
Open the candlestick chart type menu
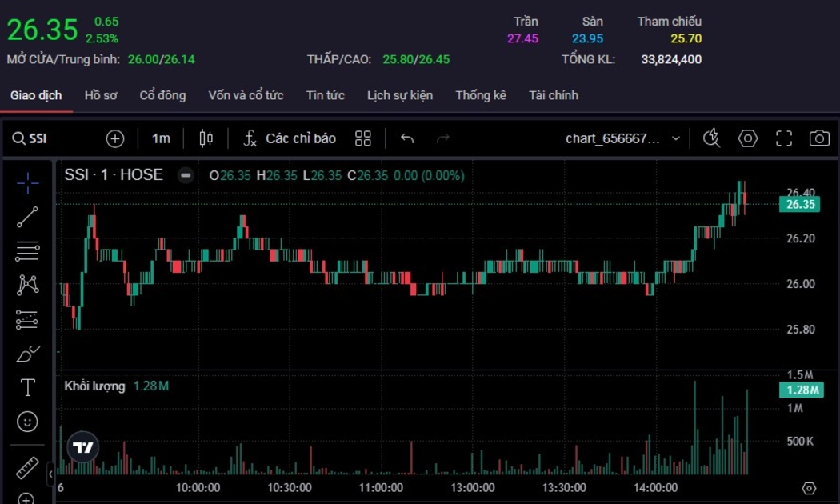(206, 138)
